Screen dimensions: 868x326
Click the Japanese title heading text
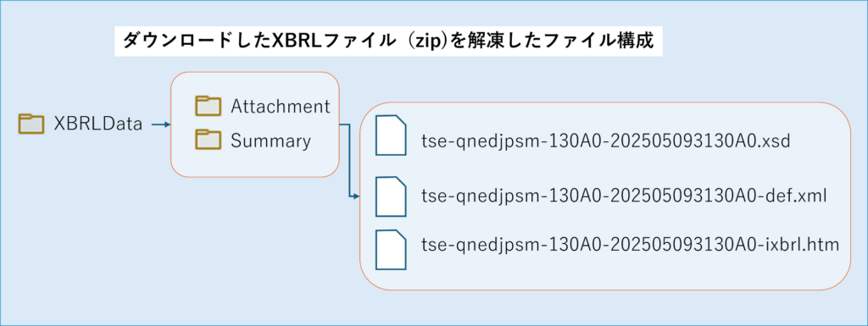388,41
